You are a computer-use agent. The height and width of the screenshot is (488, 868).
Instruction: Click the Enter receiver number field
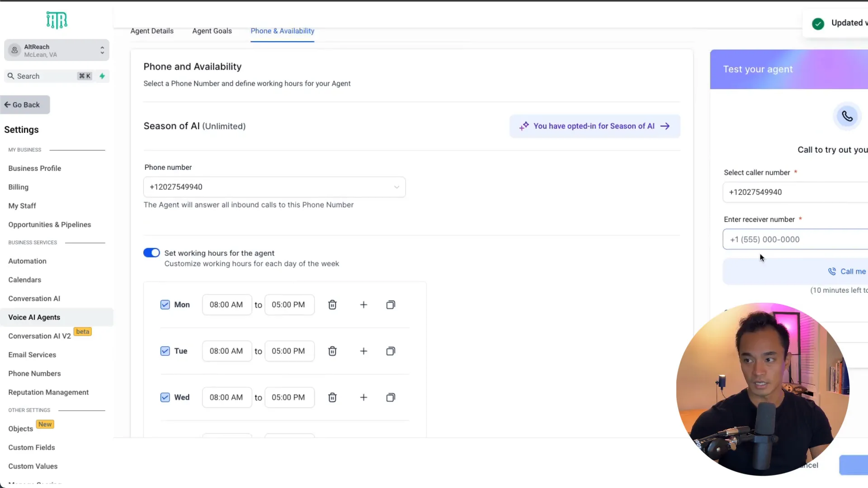tap(796, 239)
